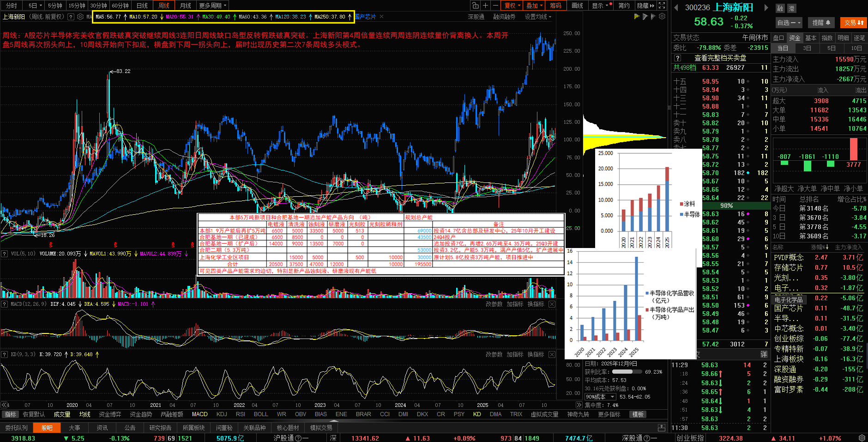Expand the 设置均线 dropdown
The image size is (868, 442).
click(x=538, y=17)
